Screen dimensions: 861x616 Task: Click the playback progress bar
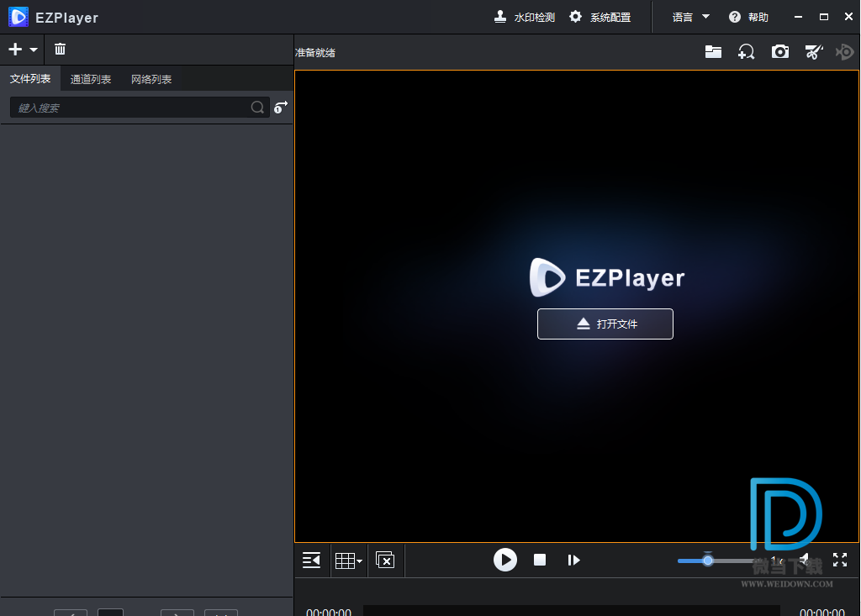[572, 610]
